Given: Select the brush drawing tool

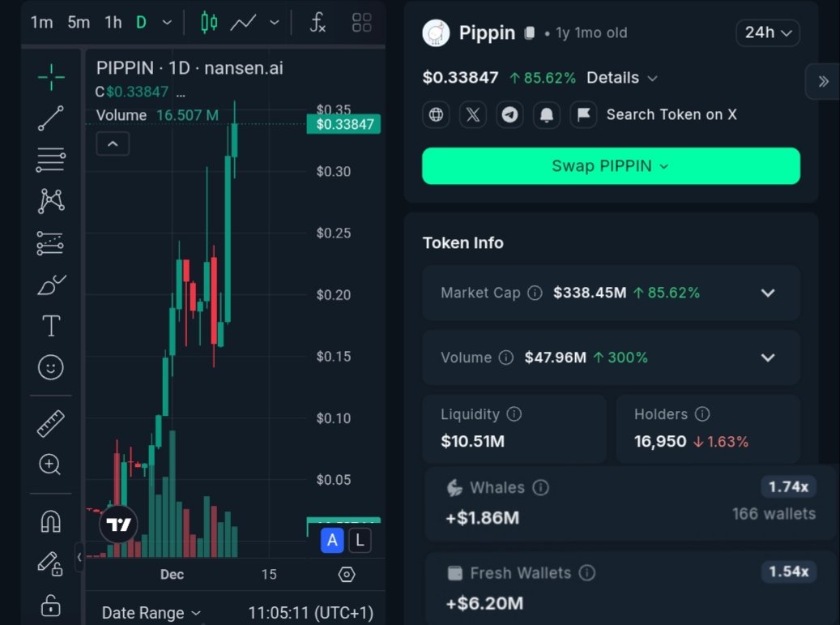Looking at the screenshot, I should point(50,285).
